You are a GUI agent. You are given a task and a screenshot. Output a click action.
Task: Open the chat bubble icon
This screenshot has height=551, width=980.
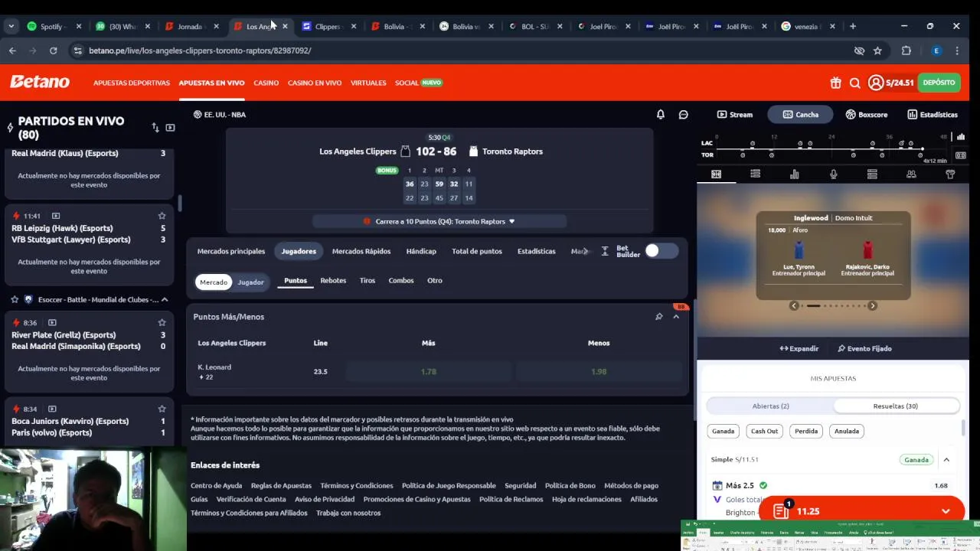point(684,115)
